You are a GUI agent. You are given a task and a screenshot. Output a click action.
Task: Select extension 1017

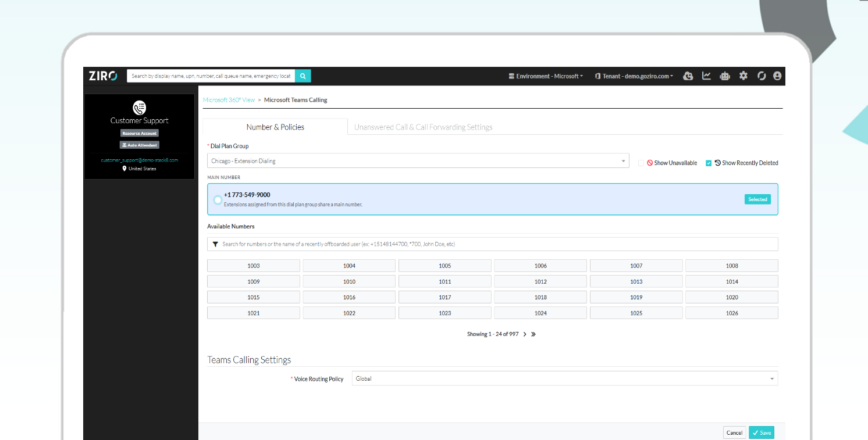coord(445,297)
